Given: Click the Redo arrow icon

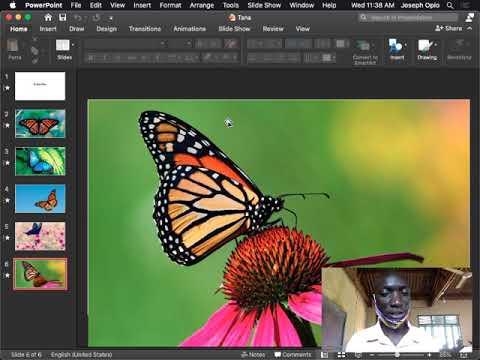Looking at the screenshot, I should [x=96, y=18].
